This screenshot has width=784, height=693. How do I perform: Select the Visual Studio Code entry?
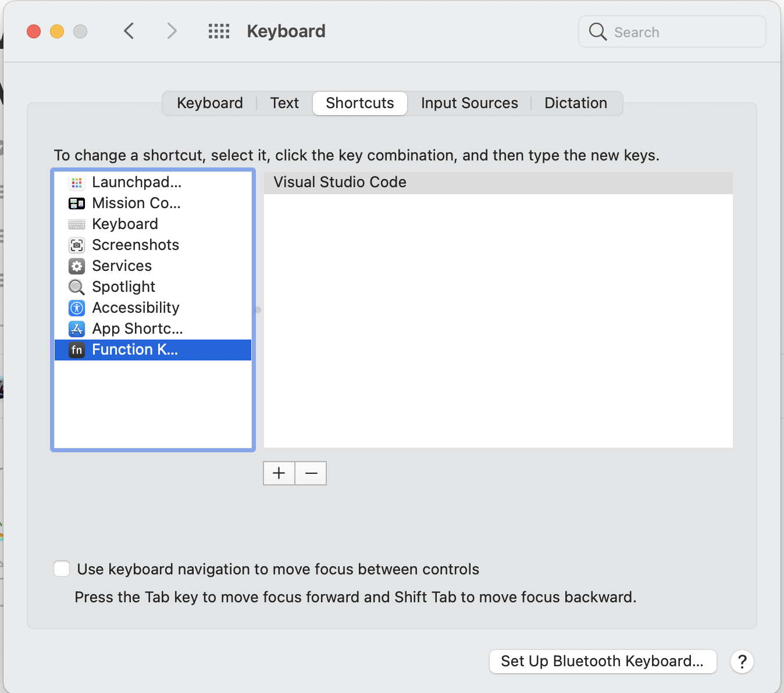coord(339,182)
